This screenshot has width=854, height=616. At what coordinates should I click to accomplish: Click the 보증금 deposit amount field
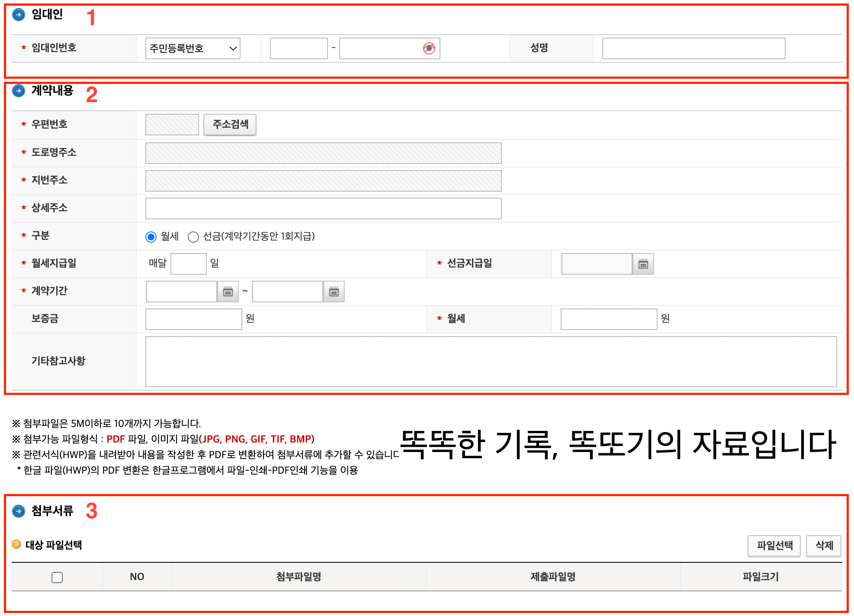[x=193, y=319]
